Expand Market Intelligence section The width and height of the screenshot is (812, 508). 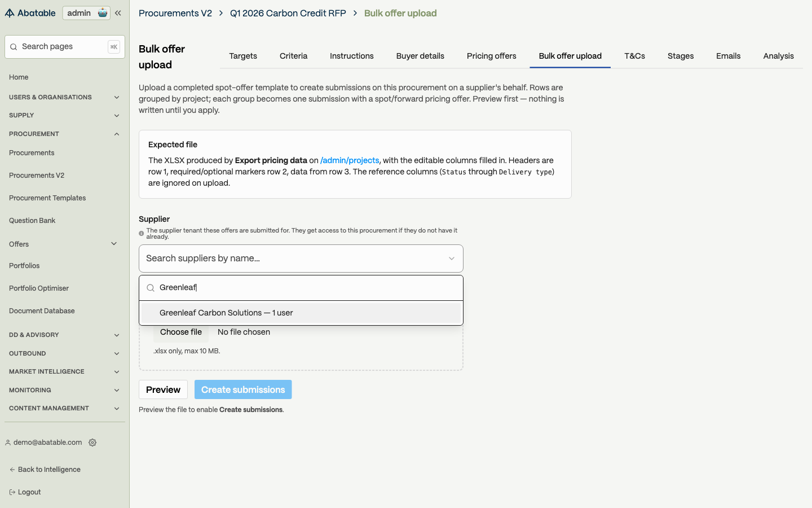pyautogui.click(x=117, y=371)
